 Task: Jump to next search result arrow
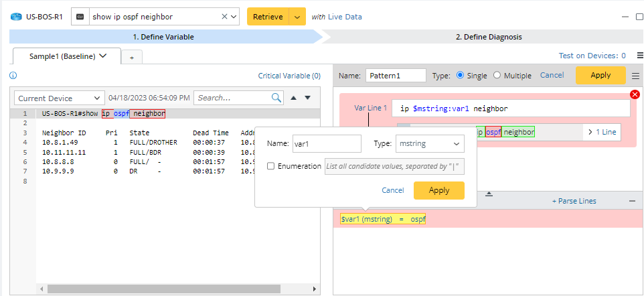(308, 98)
